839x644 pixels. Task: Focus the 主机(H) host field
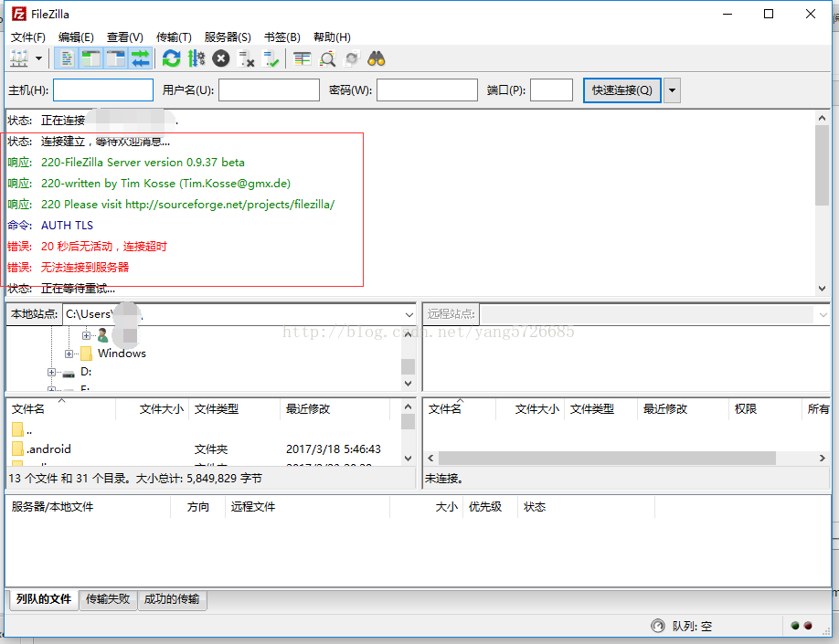tap(103, 90)
